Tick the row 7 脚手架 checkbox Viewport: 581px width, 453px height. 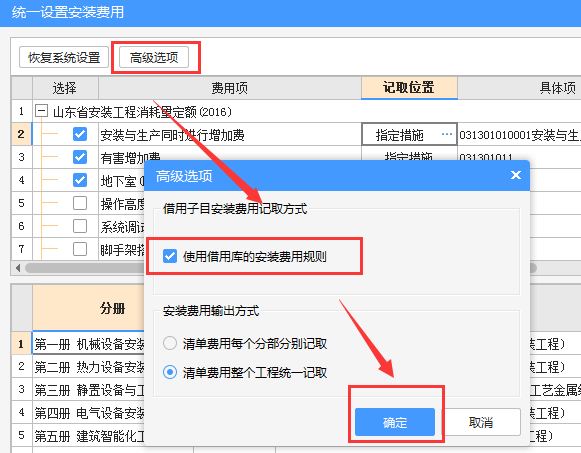(80, 249)
